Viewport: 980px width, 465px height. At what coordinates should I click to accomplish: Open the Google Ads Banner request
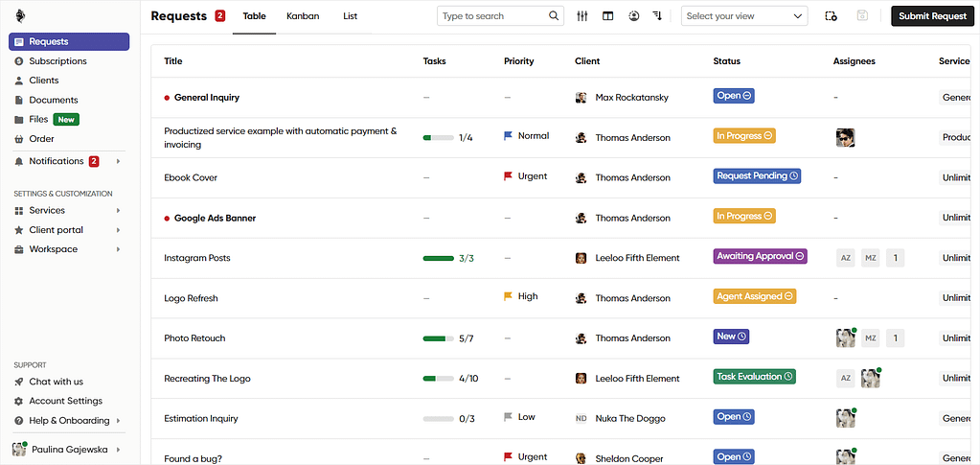point(215,219)
